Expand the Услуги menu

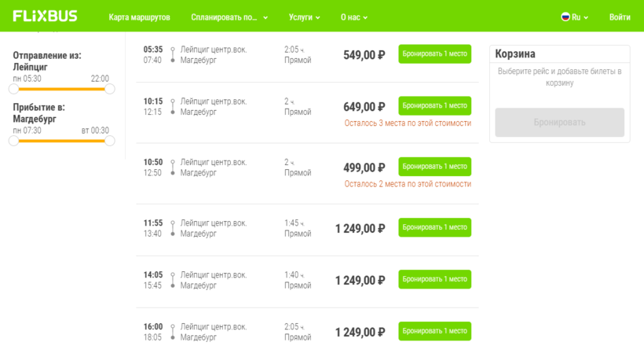pos(305,17)
